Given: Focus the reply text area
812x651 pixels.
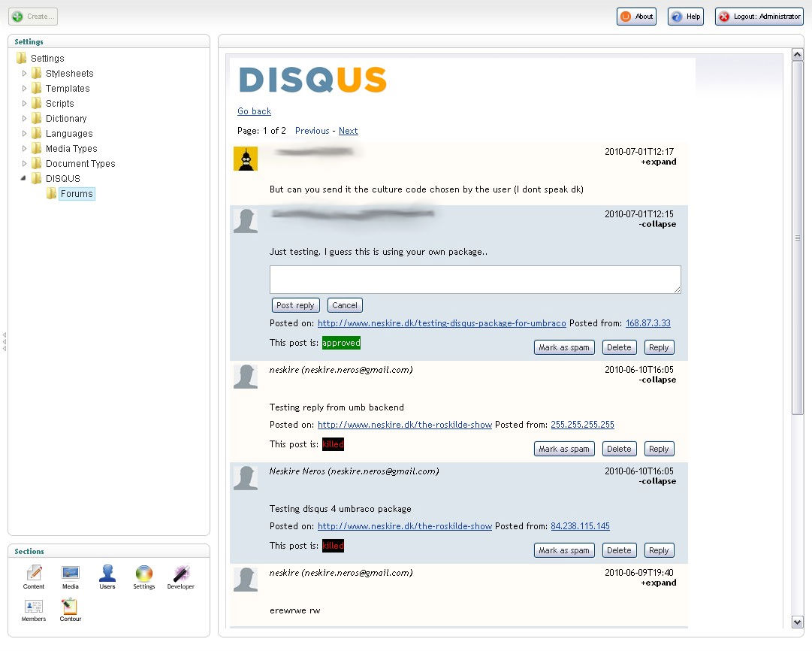Looking at the screenshot, I should tap(475, 280).
